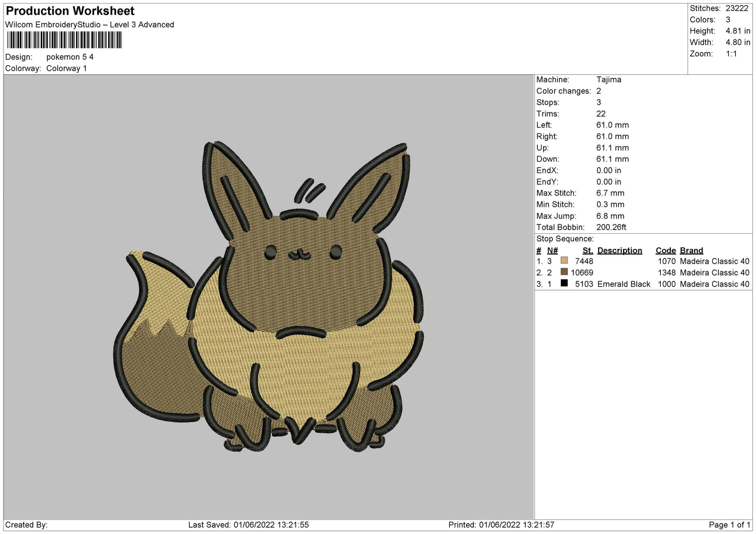The height and width of the screenshot is (534, 756).
Task: Select Right value 61.0 mm
Action: pyautogui.click(x=613, y=137)
